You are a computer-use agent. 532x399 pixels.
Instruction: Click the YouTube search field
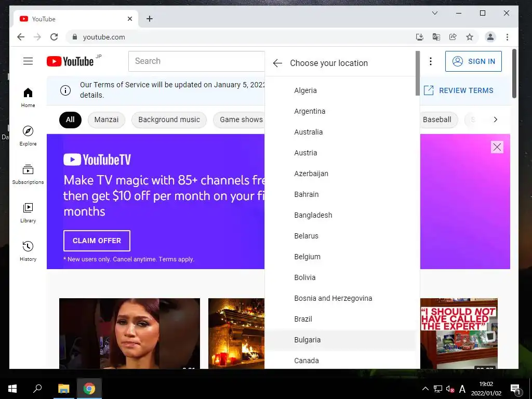pos(196,61)
